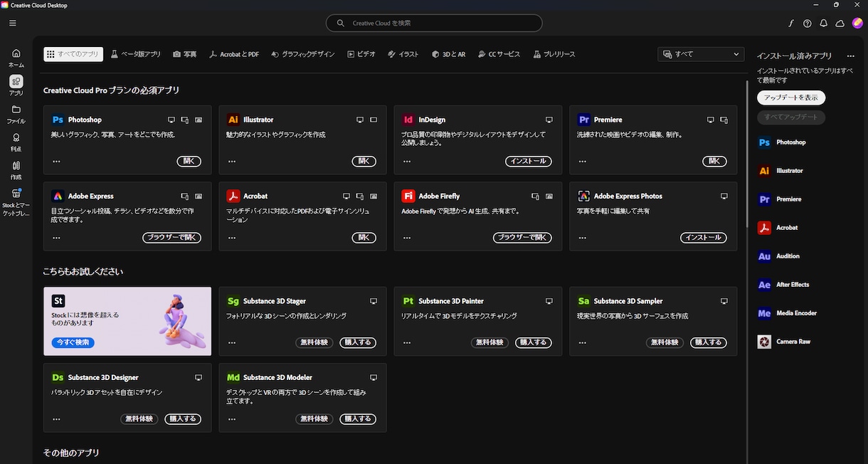
Task: Open InDesign card more options menu
Action: (407, 162)
